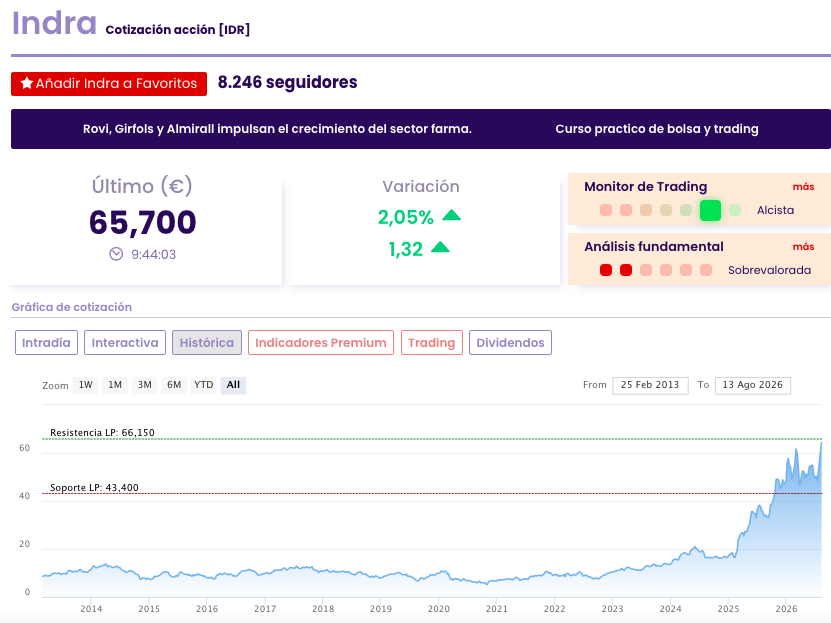Switch to the Intradía chart tab
Viewport: 831px width, 623px height.
coord(46,343)
